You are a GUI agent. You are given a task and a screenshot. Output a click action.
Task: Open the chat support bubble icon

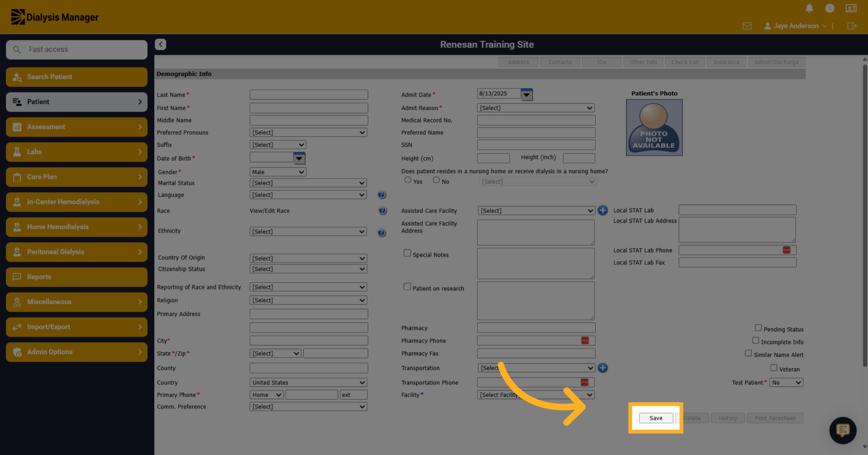(843, 430)
